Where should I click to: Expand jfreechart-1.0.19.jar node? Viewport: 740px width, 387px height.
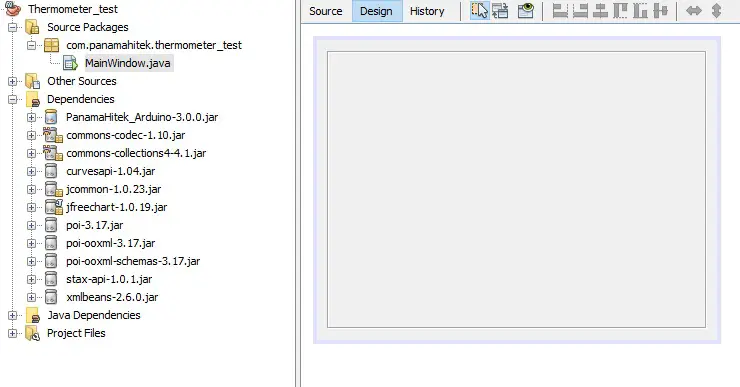(x=31, y=207)
